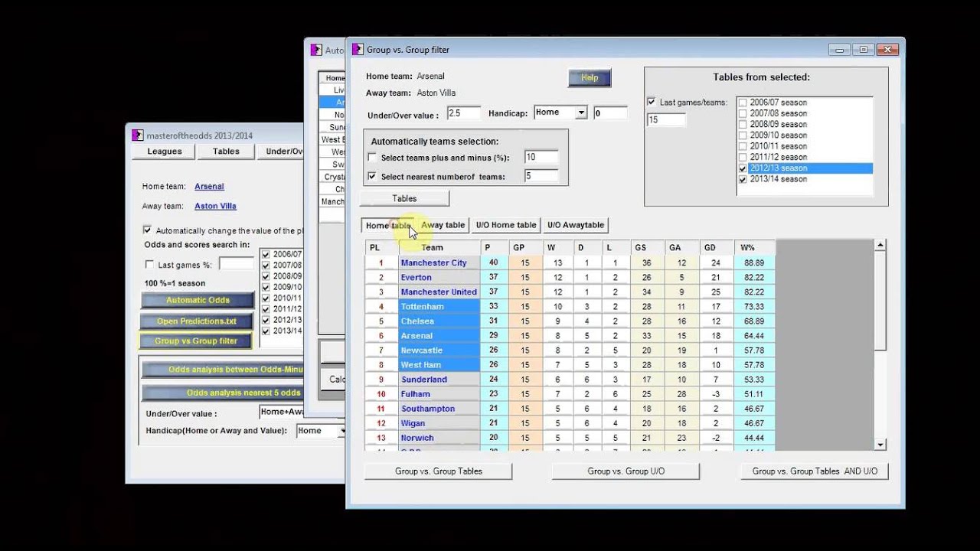This screenshot has height=551, width=980.
Task: Select Manchester United team cell
Action: (x=439, y=292)
